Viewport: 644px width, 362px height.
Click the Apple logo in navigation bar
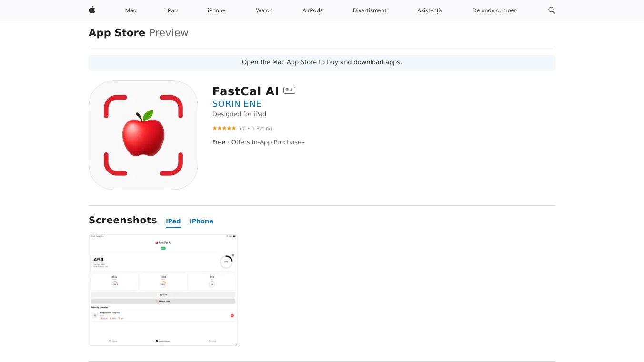pyautogui.click(x=92, y=10)
